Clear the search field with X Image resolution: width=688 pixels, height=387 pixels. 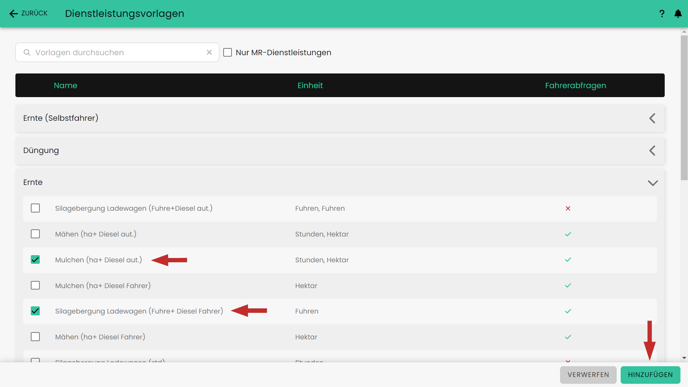pos(209,52)
